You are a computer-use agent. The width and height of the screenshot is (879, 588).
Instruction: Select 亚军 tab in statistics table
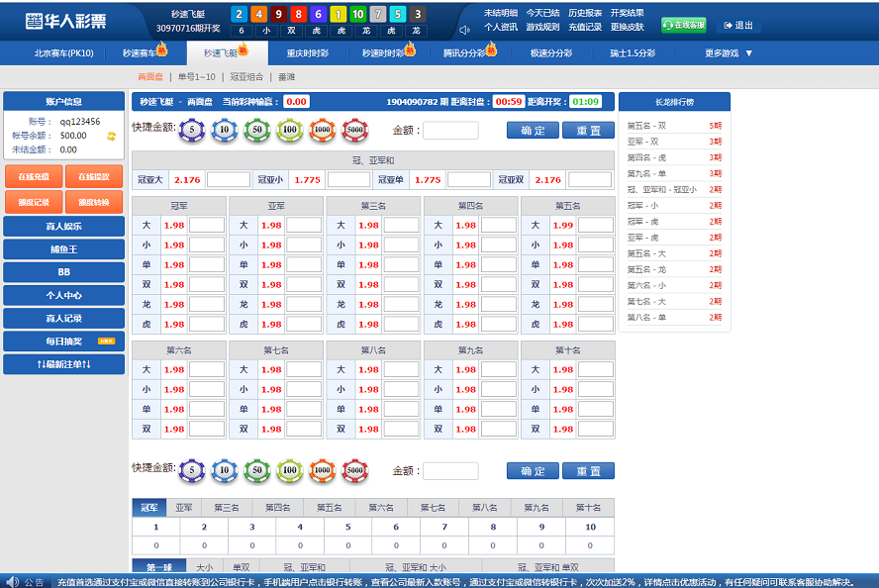pos(184,508)
